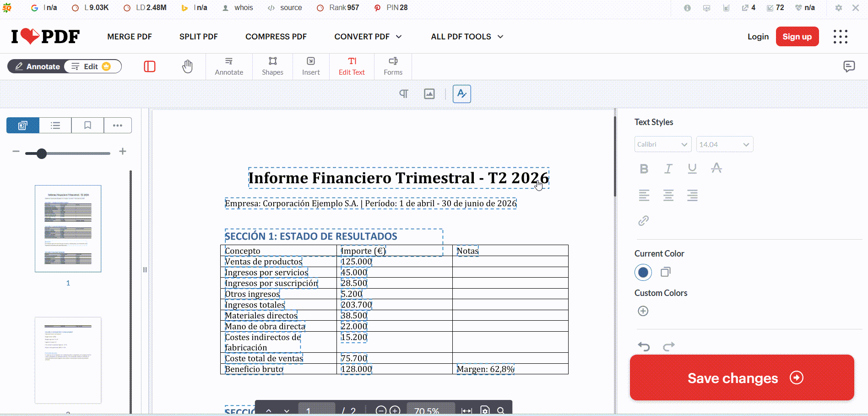Toggle italic formatting
Screen dimensions: 868x416
668,169
